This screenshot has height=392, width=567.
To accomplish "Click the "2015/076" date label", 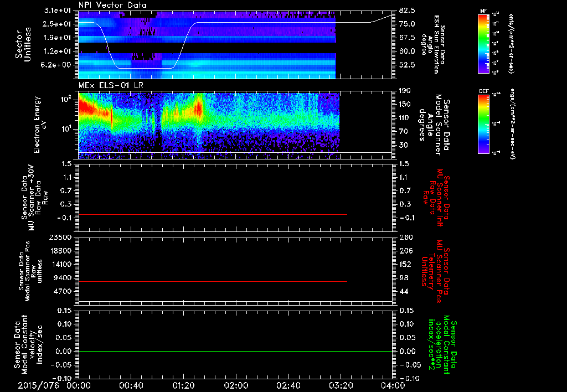I will click(39, 385).
